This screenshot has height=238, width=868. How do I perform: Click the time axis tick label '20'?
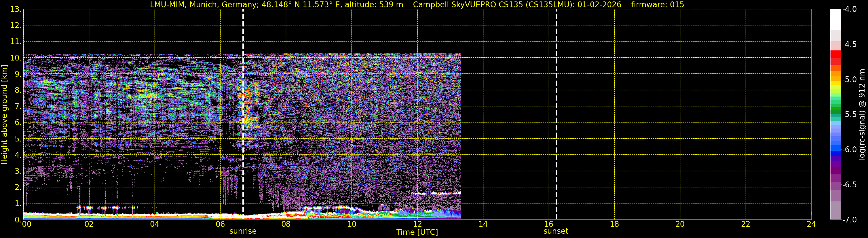click(680, 224)
